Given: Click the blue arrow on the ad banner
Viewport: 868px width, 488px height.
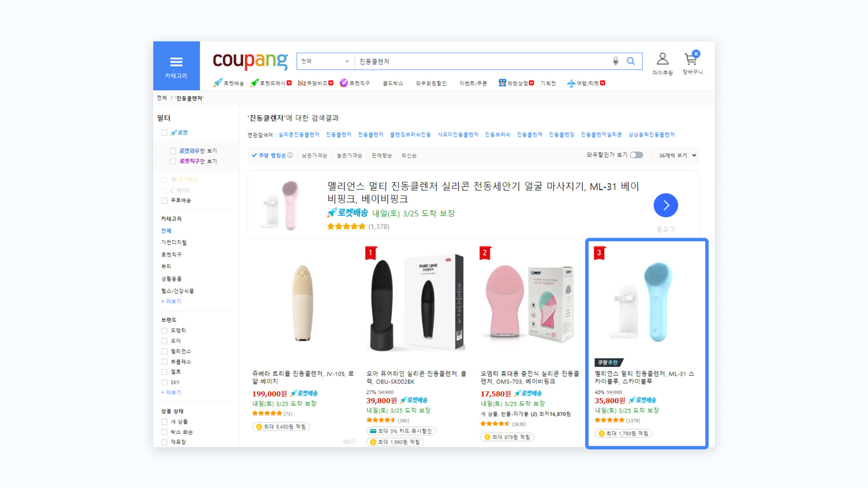Looking at the screenshot, I should point(665,205).
